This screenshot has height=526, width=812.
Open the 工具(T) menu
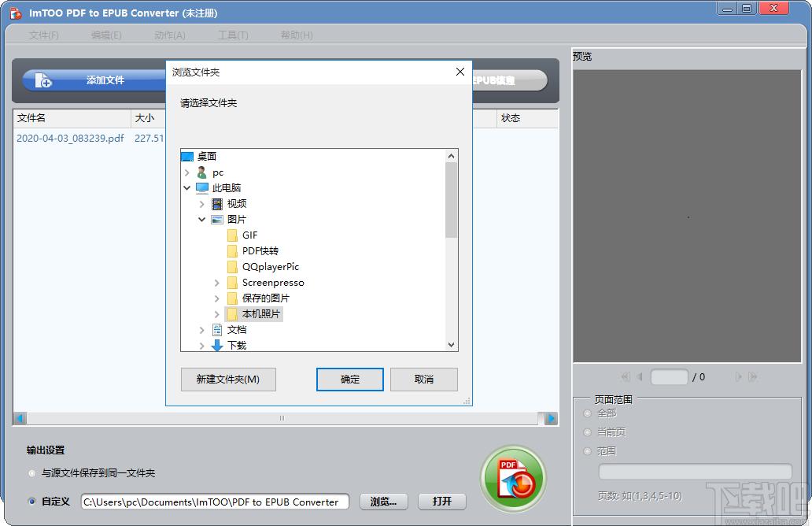(233, 35)
